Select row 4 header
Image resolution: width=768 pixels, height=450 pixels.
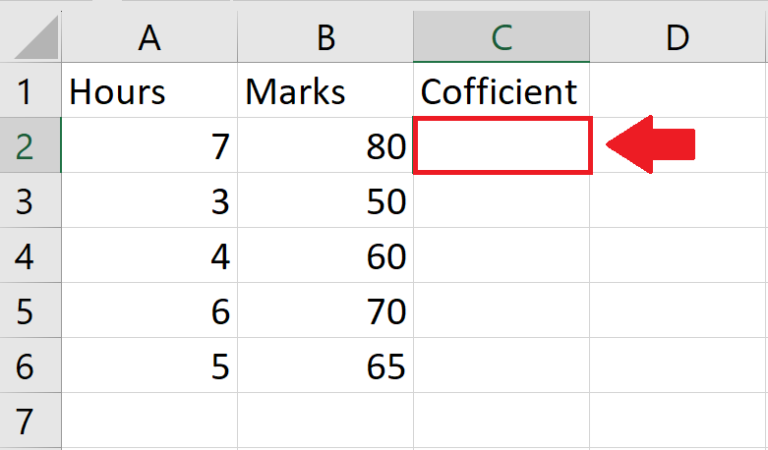(x=26, y=257)
